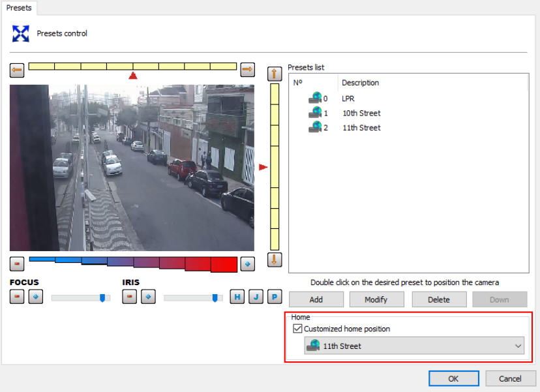Screen dimensions: 540x392
Task: Switch to the Presets tab
Action: click(19, 8)
